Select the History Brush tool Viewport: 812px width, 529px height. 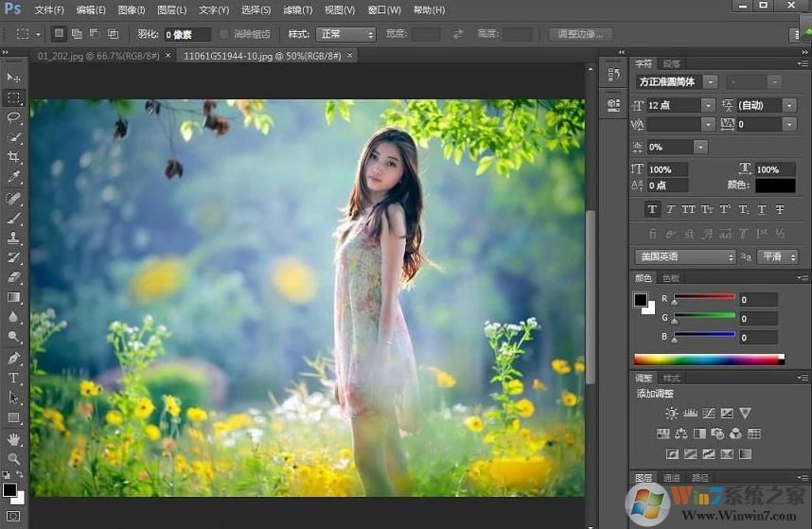[x=13, y=257]
